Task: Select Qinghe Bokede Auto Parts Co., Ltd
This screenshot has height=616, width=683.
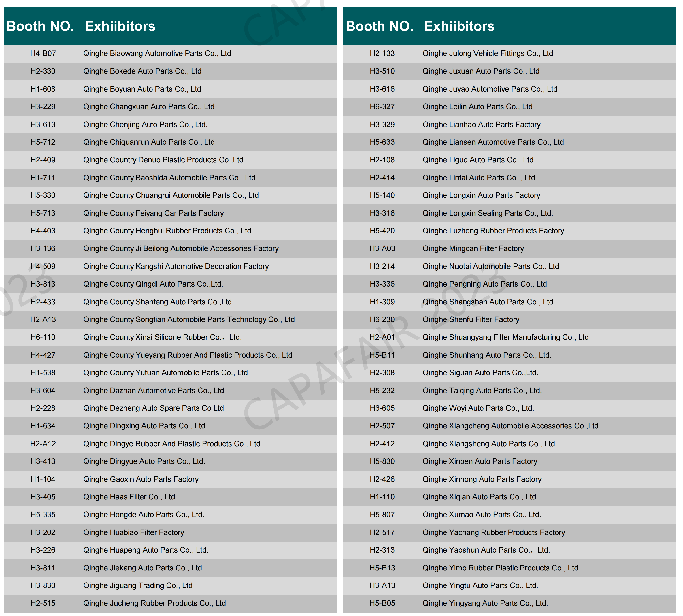Action: pyautogui.click(x=142, y=71)
